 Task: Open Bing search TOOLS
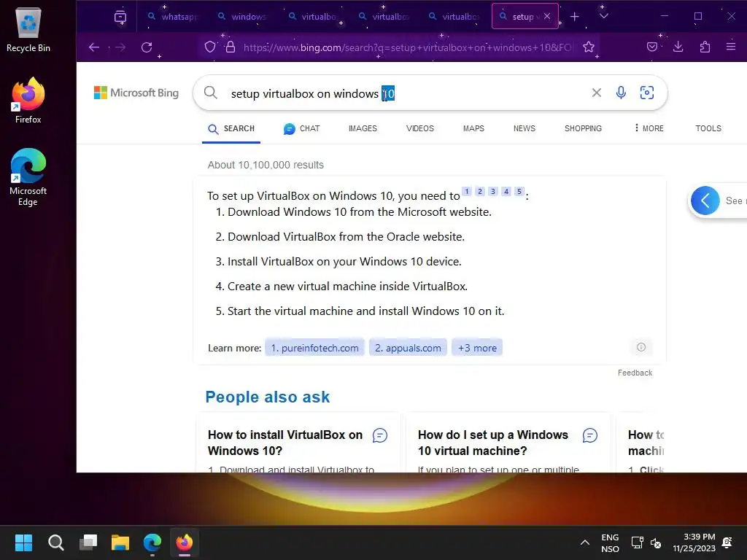click(708, 128)
